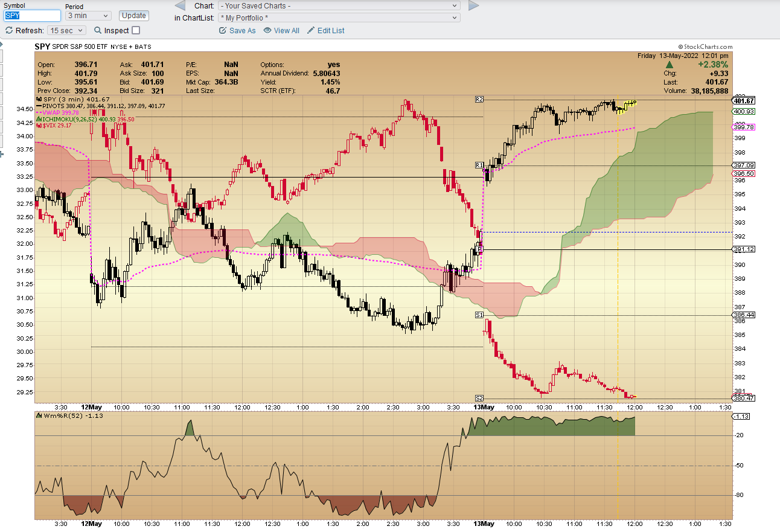Click the S1 pivot marker on the chart
The height and width of the screenshot is (532, 780).
479,315
